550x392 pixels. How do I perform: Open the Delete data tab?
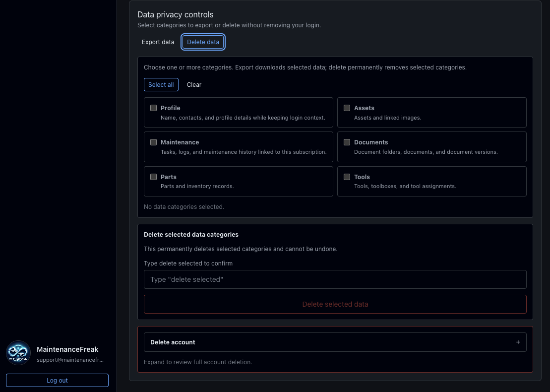(x=203, y=42)
